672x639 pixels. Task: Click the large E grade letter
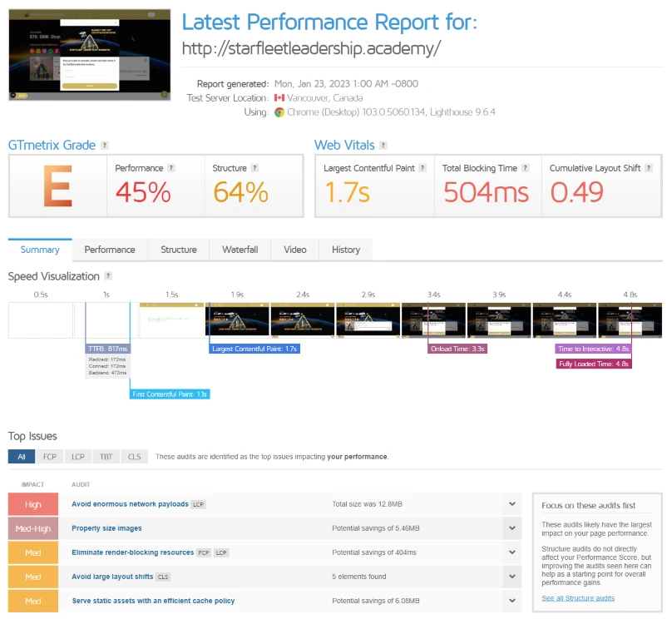[57, 186]
